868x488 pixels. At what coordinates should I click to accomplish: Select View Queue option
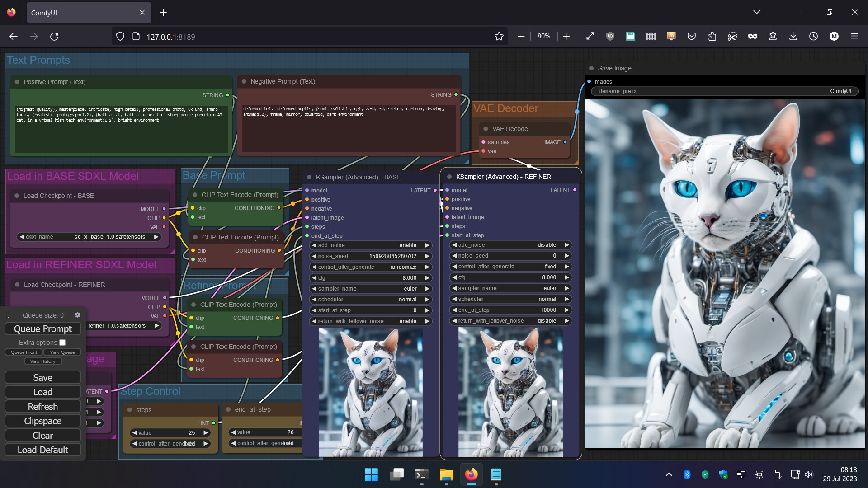62,352
